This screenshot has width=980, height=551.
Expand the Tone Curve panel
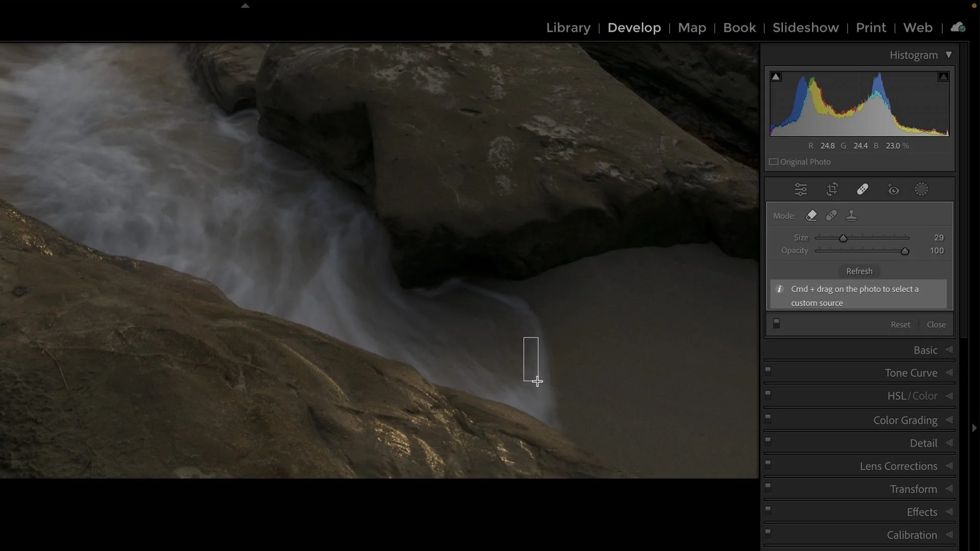911,372
